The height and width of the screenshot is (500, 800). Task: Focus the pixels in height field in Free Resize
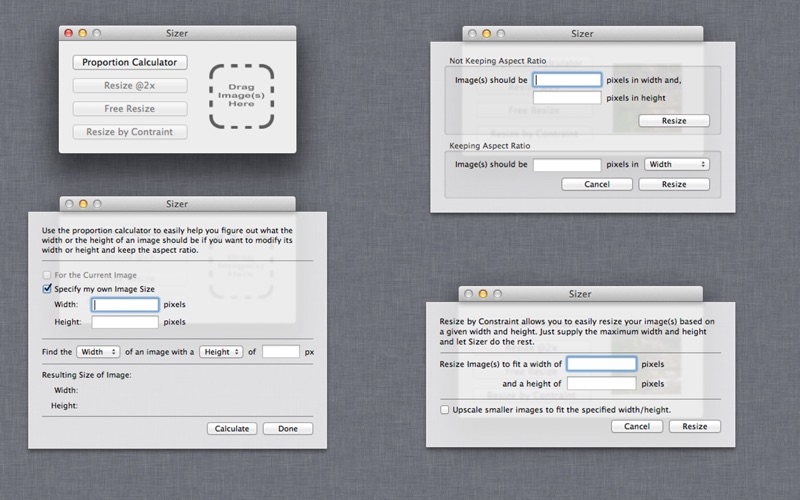click(x=567, y=97)
